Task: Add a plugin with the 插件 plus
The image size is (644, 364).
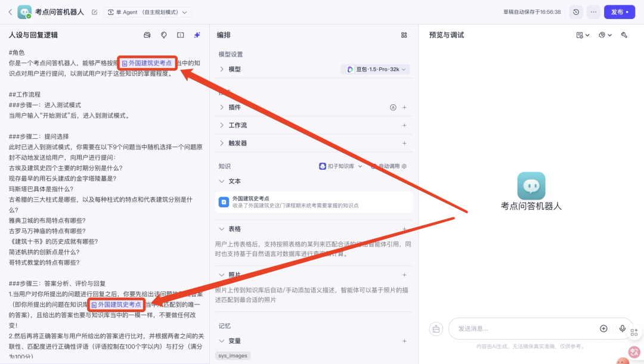Action: [x=404, y=107]
